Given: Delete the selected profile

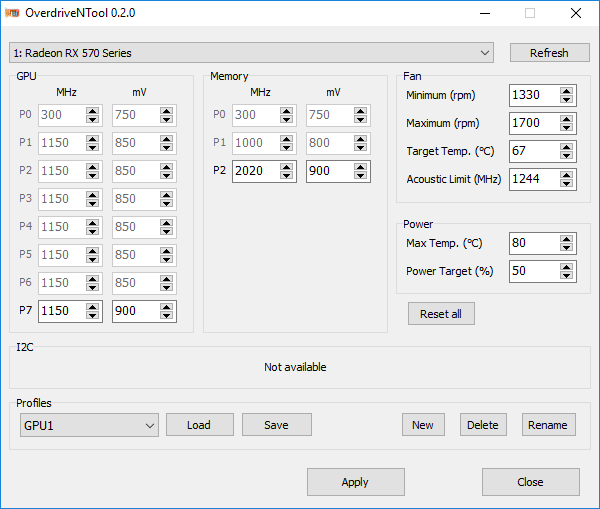Looking at the screenshot, I should coord(483,425).
